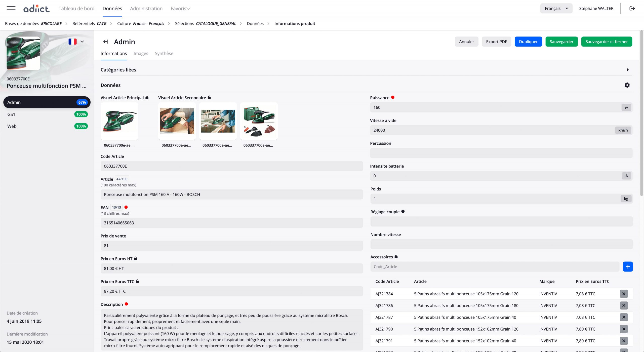The height and width of the screenshot is (352, 644).
Task: Remove accessory AJ321790
Action: pyautogui.click(x=624, y=329)
